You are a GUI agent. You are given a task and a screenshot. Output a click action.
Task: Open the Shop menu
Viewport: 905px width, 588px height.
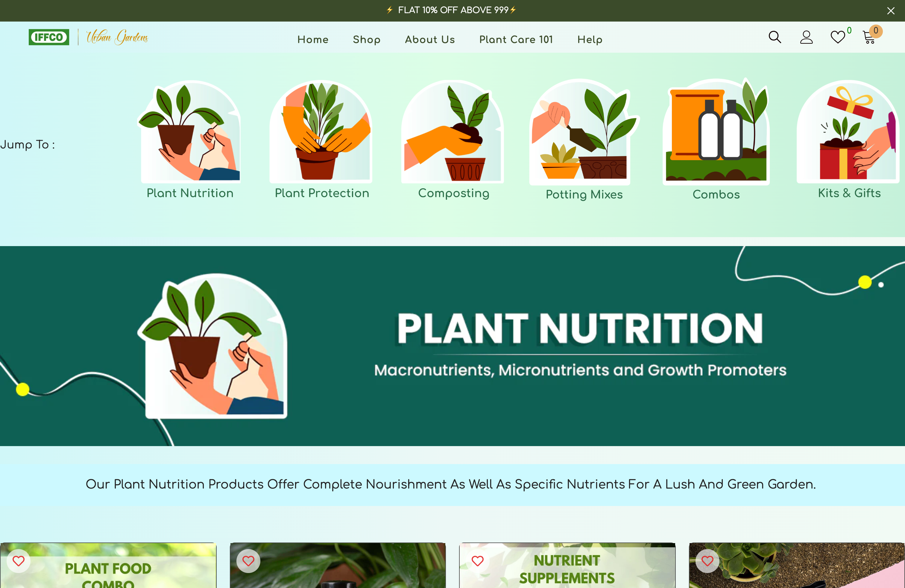pyautogui.click(x=367, y=40)
